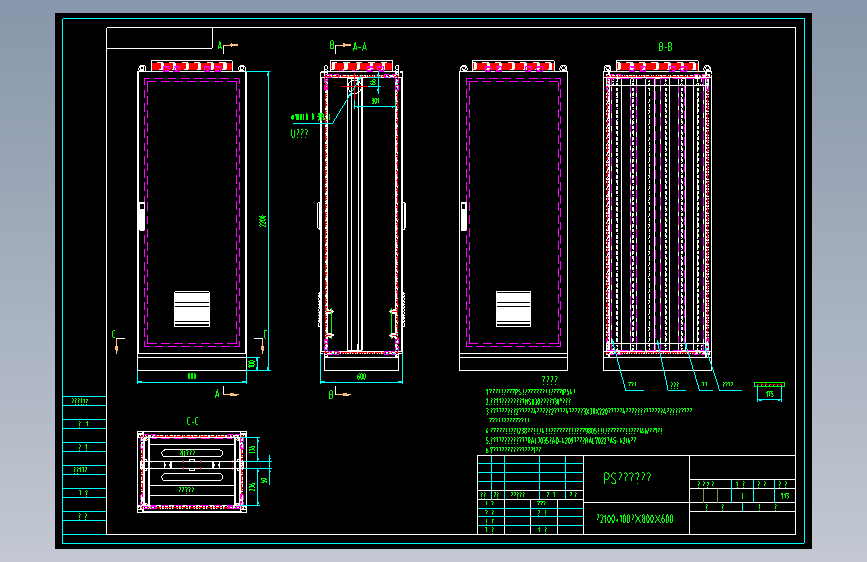Select the small detail view labeled 175
The width and height of the screenshot is (867, 562).
click(x=769, y=391)
